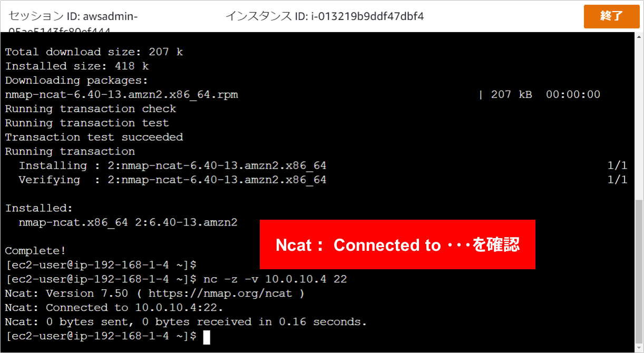Screen dimensions: 644x353
Task: Click the terminal cursor at the last prompt
Action: [207, 336]
